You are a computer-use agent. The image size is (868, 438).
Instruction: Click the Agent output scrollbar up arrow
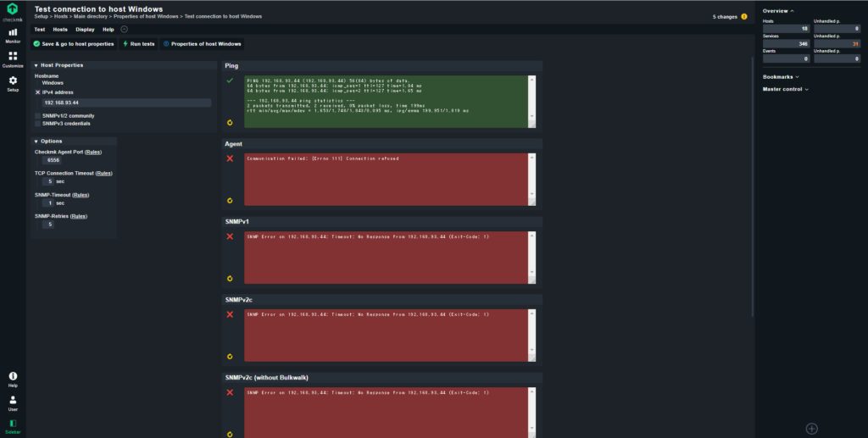pyautogui.click(x=532, y=158)
